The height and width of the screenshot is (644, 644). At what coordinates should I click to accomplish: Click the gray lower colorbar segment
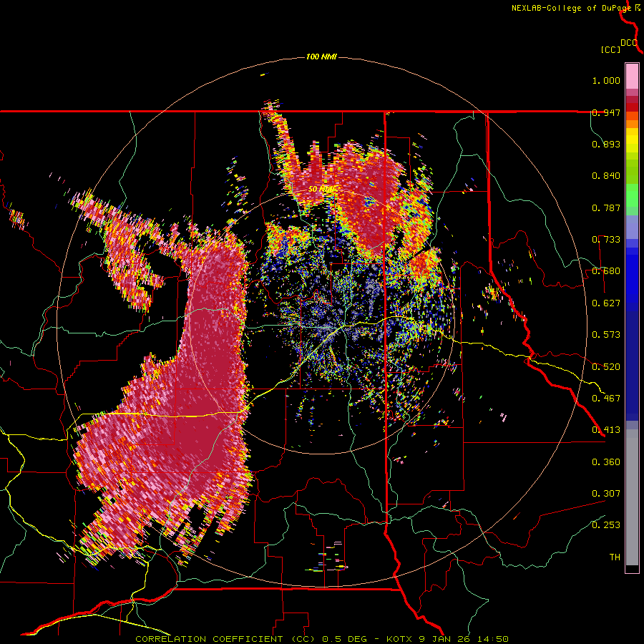632,497
